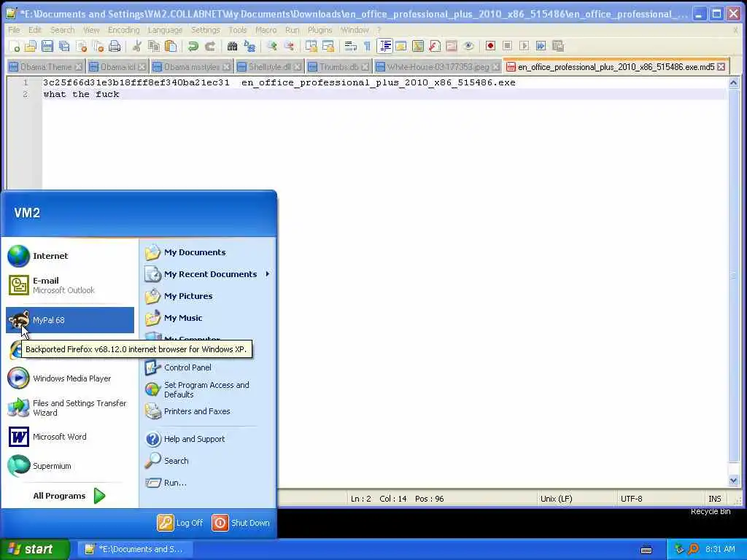
Task: Click Unix (LF) line ending in status bar
Action: (557, 499)
